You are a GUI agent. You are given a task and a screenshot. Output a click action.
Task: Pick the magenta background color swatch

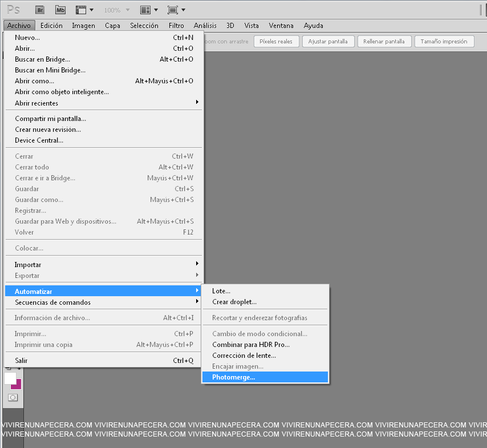click(17, 385)
